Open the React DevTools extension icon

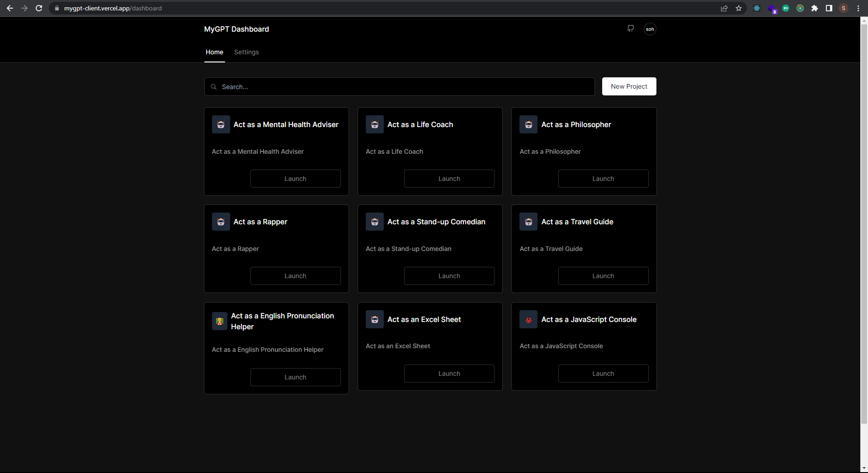tap(757, 8)
